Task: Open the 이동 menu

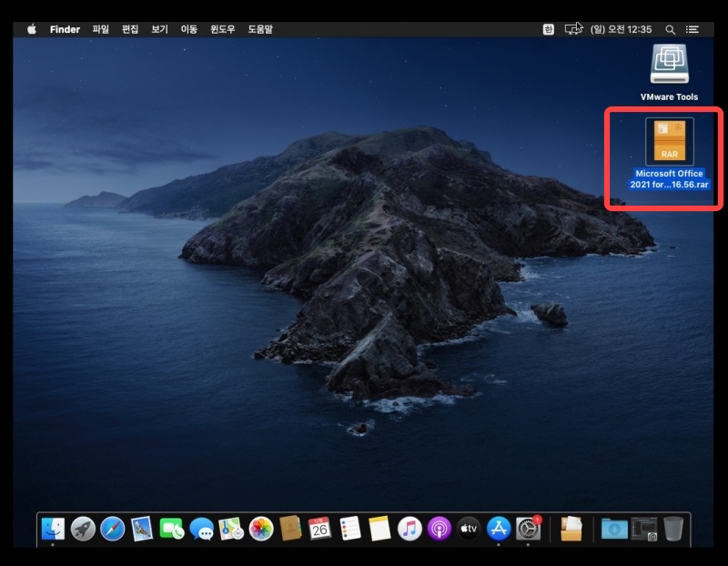Action: (x=189, y=29)
